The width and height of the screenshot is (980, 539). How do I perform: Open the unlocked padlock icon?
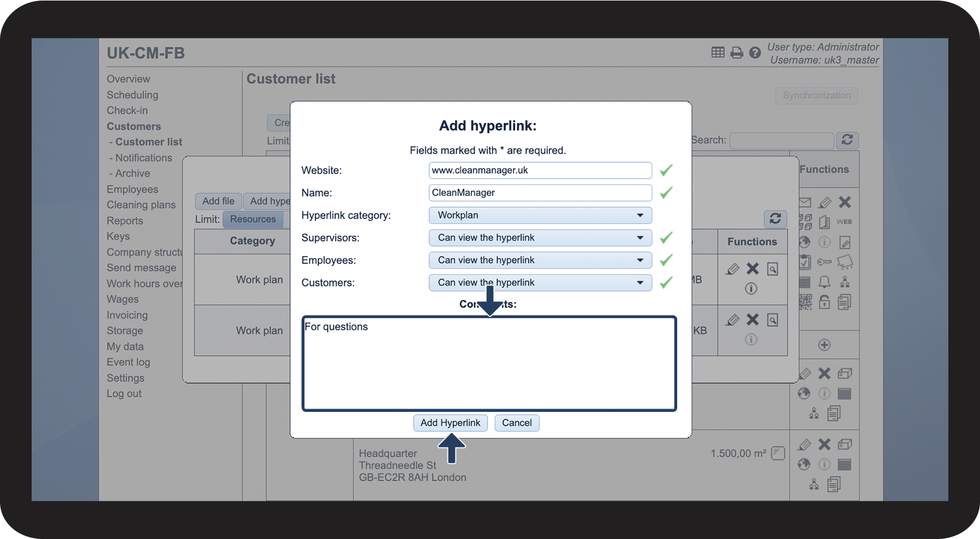(x=825, y=302)
